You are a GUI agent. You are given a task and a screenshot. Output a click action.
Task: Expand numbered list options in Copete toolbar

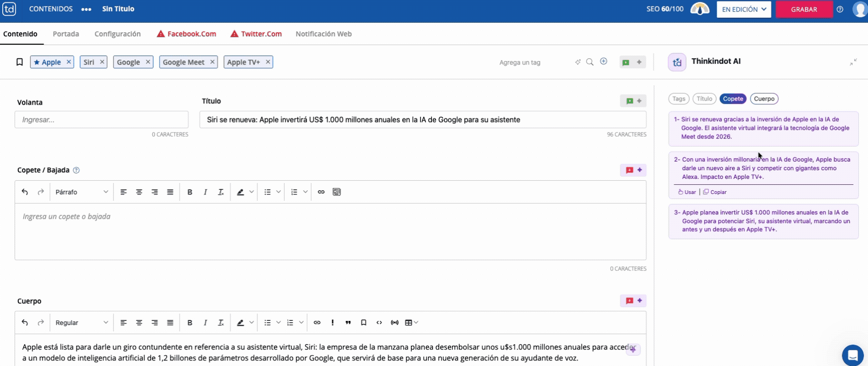[x=306, y=192]
